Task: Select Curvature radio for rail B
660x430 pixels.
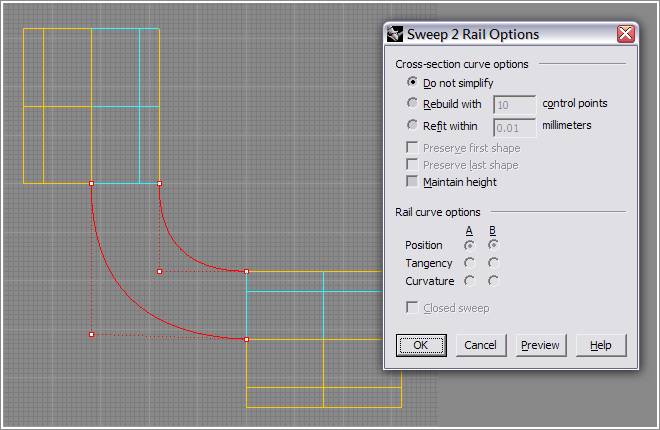Action: pyautogui.click(x=493, y=281)
